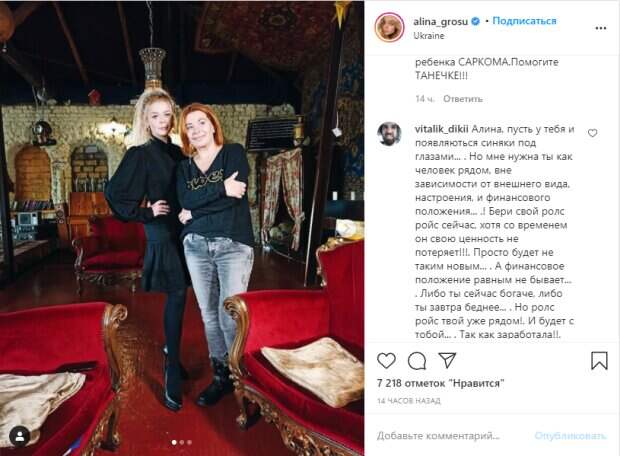Go to second photo carousel dot

click(x=182, y=442)
